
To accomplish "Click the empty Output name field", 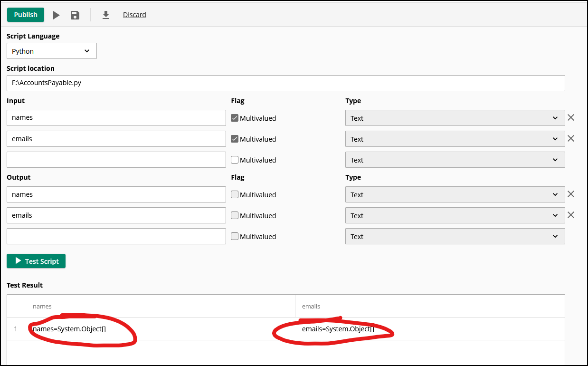I will 116,236.
